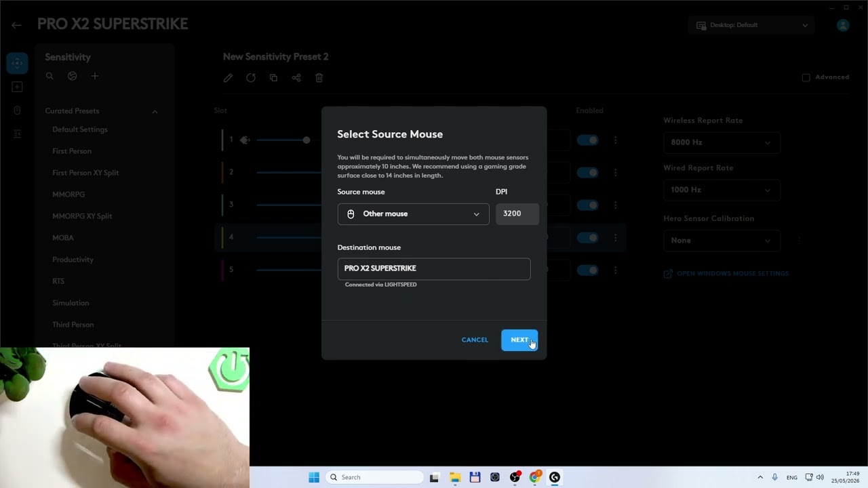Screen dimensions: 868x488
Task: Toggle the Enabled switch for slot 5
Action: (x=588, y=270)
